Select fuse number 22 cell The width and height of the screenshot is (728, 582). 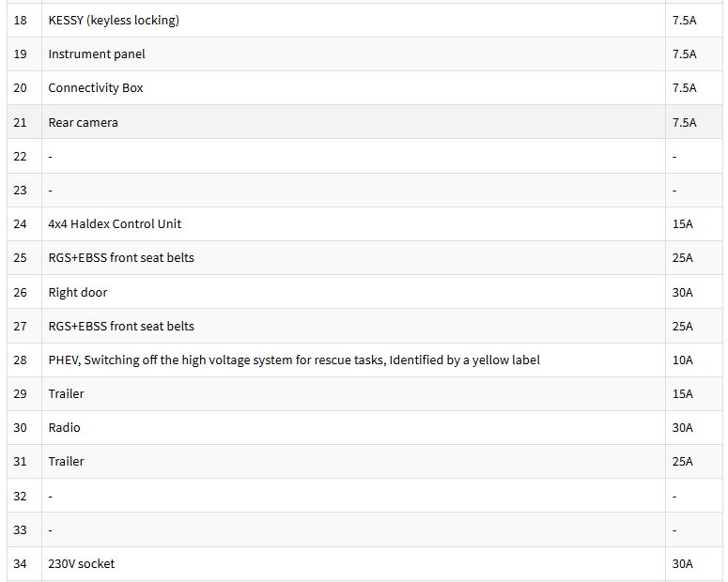pyautogui.click(x=24, y=157)
